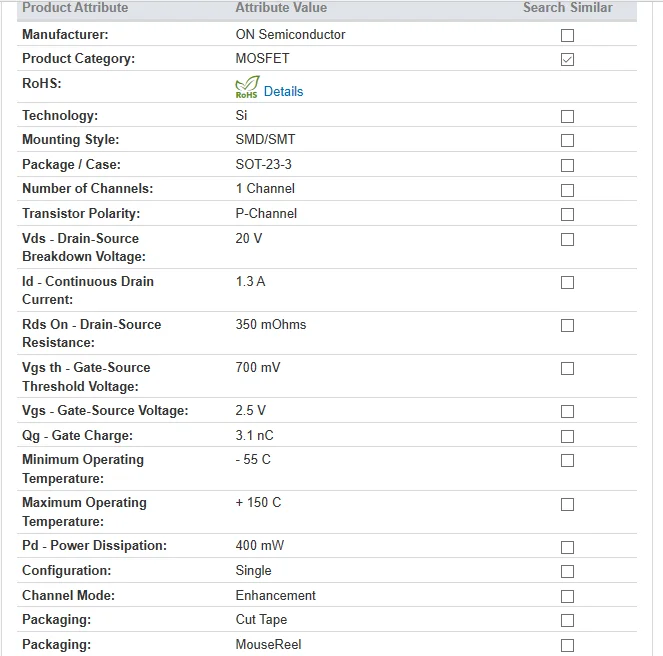Enable the Package / Case SOT-23-3 checkbox
The height and width of the screenshot is (656, 663).
567,165
